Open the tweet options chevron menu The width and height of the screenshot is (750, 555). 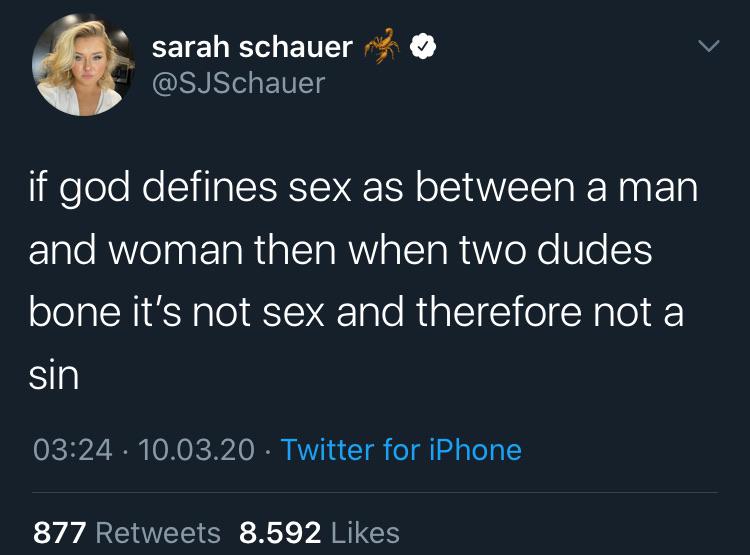(x=708, y=47)
